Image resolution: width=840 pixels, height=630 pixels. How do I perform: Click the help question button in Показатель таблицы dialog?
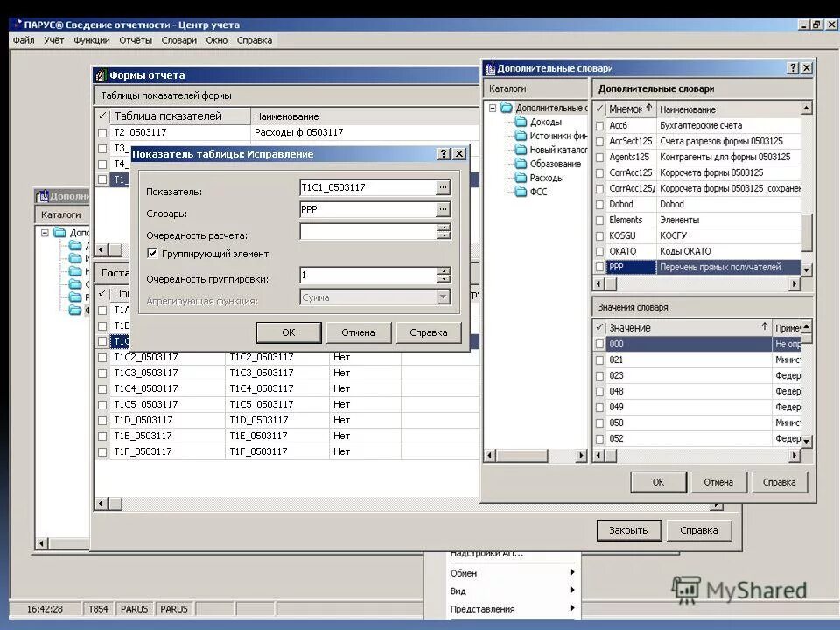click(443, 154)
